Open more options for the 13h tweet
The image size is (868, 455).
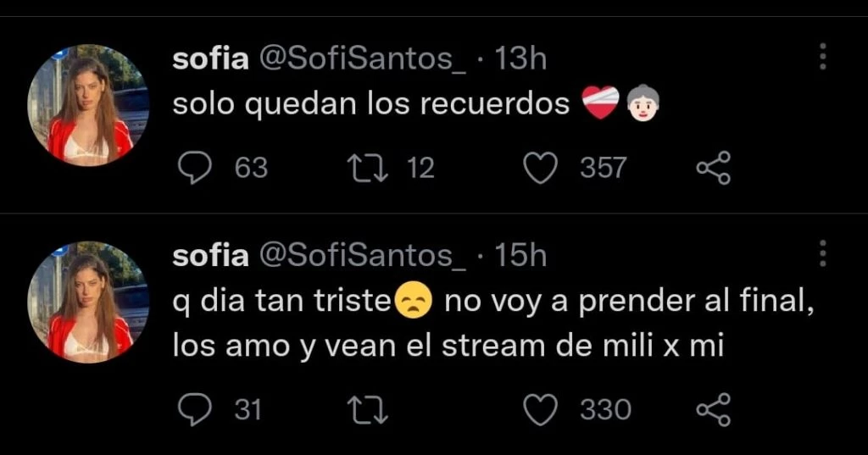821,57
